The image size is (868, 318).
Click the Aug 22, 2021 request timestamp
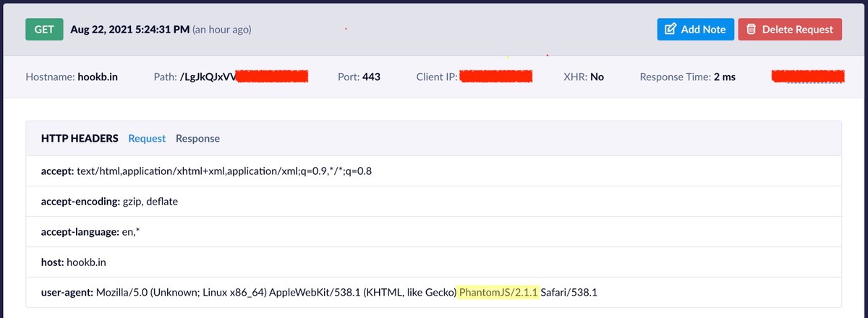(x=131, y=30)
